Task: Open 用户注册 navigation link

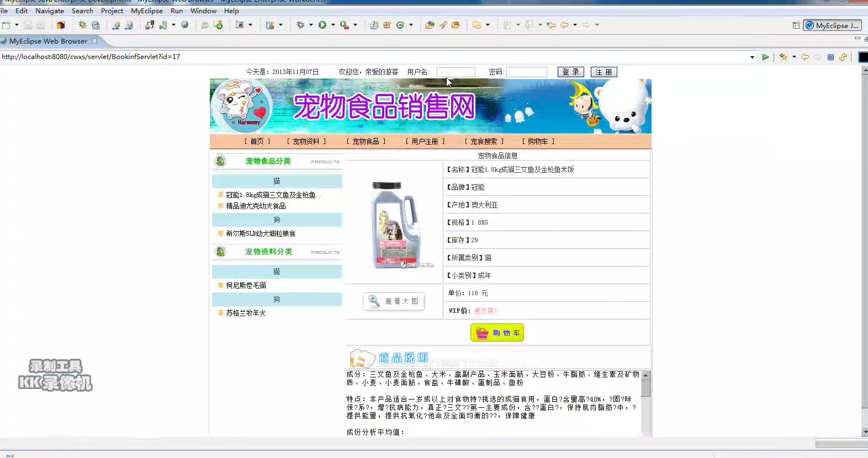Action: coord(425,141)
